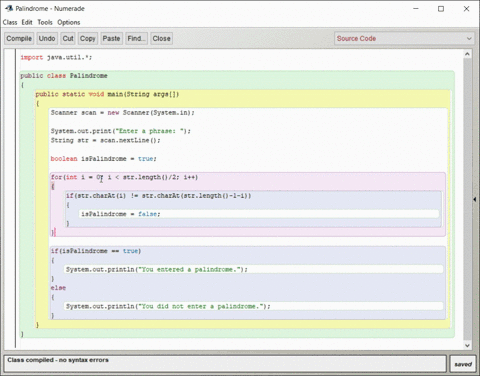Click the 'Scanner scan = new Scanner' line
The image size is (480, 376).
[x=122, y=113]
